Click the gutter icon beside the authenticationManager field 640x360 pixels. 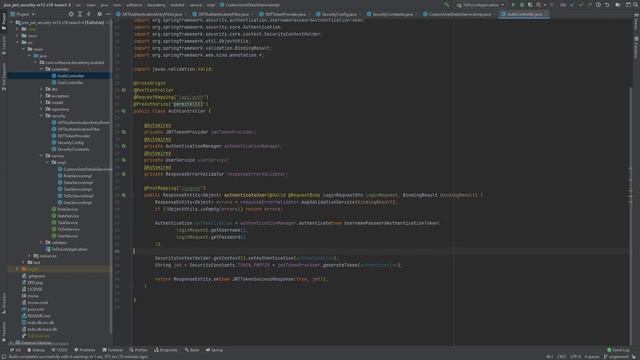tap(124, 146)
